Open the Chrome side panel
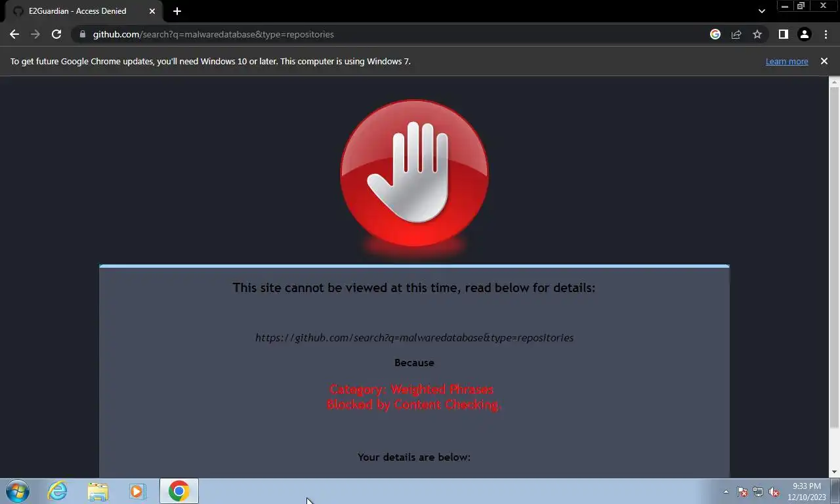Image resolution: width=840 pixels, height=504 pixels. (783, 34)
